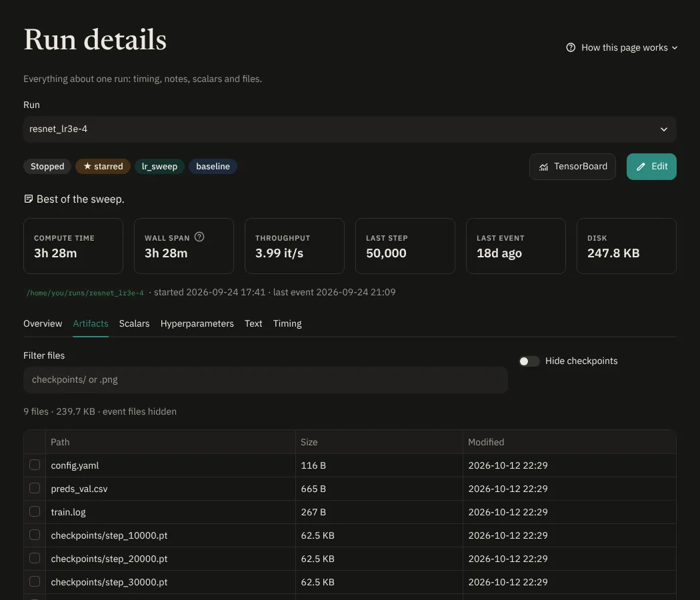700x600 pixels.
Task: Expand the How this page works chevron
Action: click(675, 48)
